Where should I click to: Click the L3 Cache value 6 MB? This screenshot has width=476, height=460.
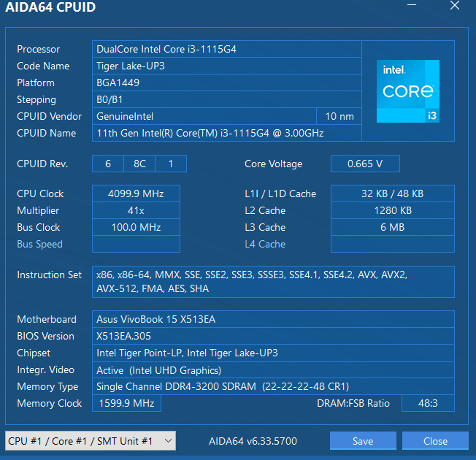(x=393, y=227)
